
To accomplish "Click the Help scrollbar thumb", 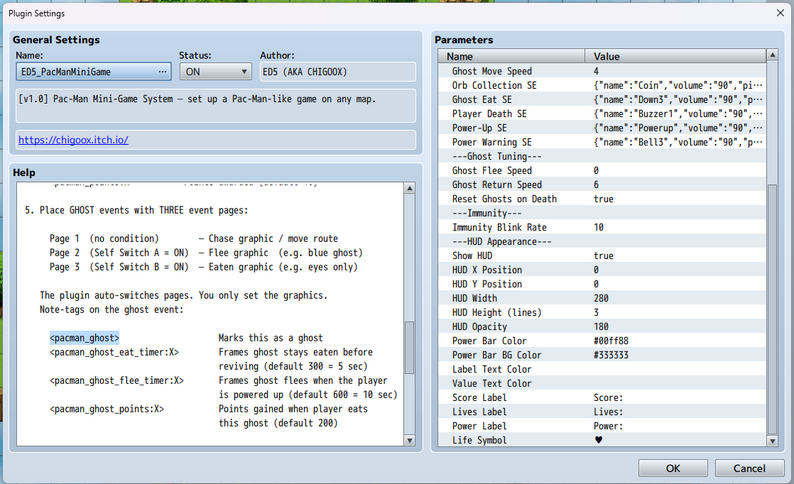I will [x=410, y=347].
